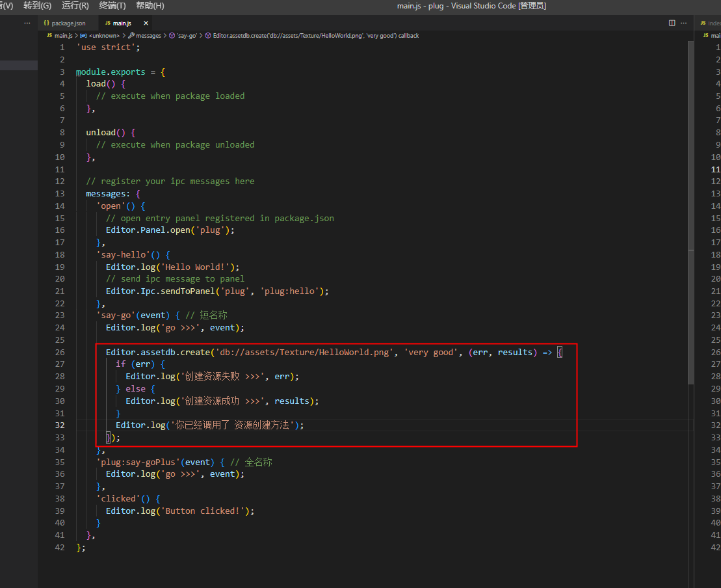
Task: Click line number 32 in the gutter
Action: (x=60, y=425)
